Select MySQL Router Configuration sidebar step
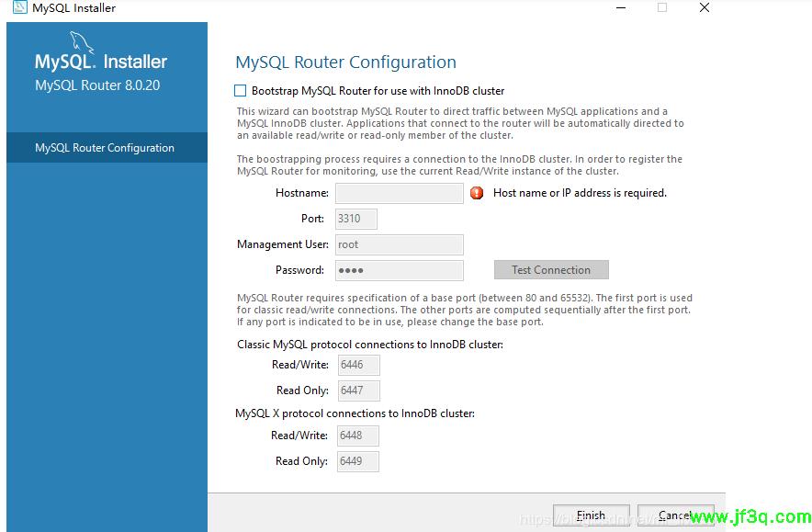This screenshot has height=532, width=812. 105,148
